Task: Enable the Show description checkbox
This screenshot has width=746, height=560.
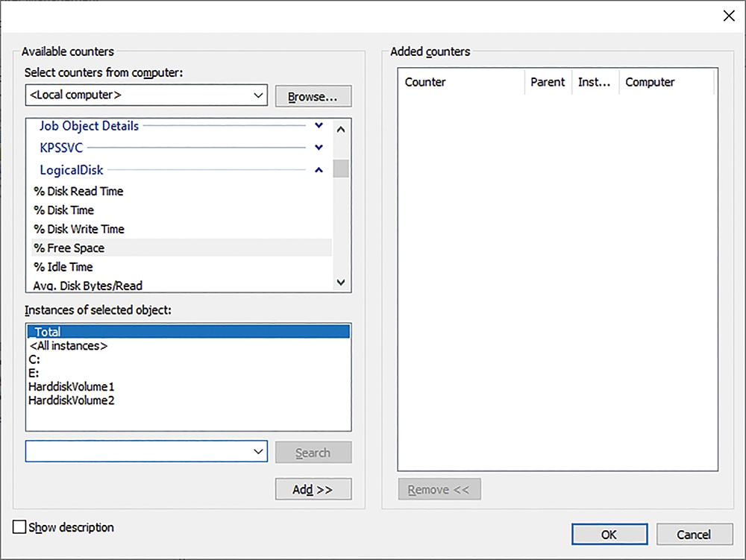Action: point(19,526)
